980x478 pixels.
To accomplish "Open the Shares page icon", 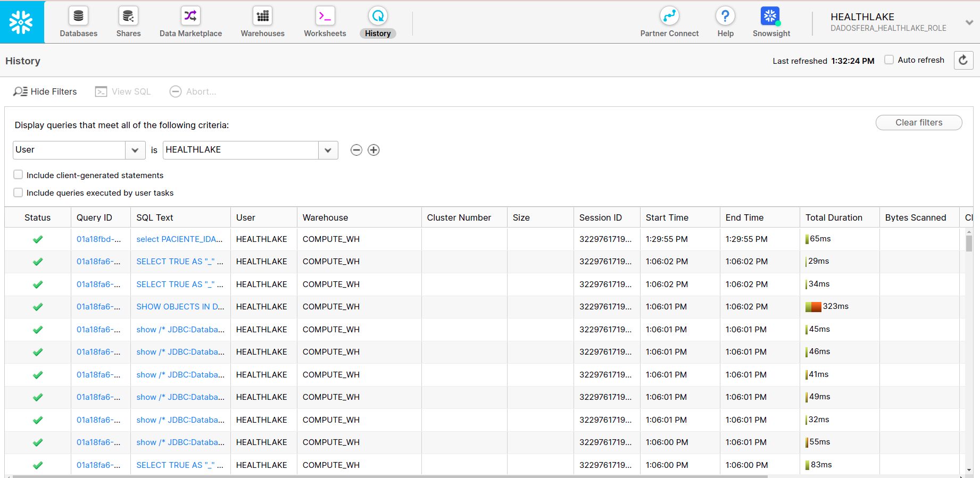I will [x=128, y=16].
